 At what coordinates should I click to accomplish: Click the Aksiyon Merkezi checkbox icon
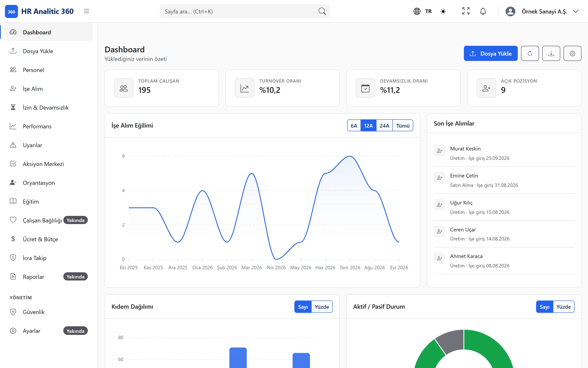click(x=13, y=164)
